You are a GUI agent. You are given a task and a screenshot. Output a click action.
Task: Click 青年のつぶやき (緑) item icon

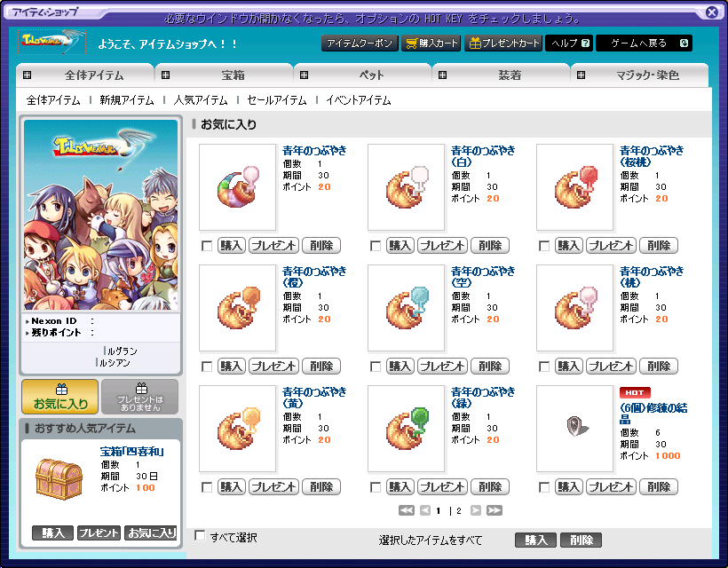(407, 429)
